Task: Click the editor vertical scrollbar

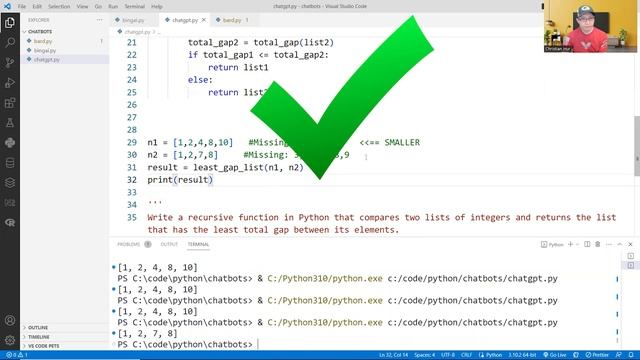Action: (637, 146)
